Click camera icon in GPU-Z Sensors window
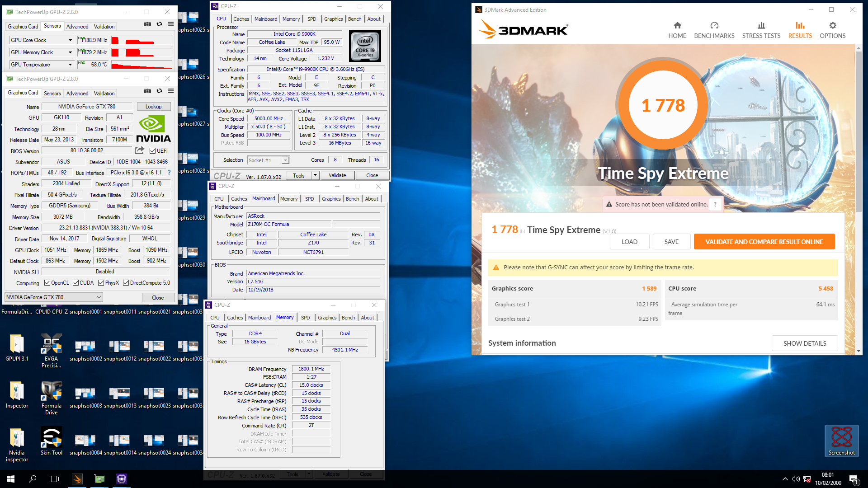Viewport: 868px width, 488px height. coord(147,24)
